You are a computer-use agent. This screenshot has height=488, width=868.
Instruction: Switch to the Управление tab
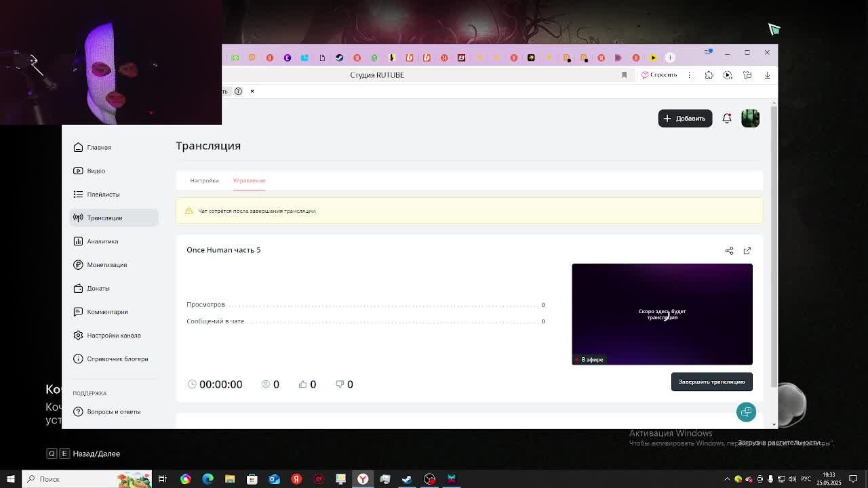coord(249,180)
